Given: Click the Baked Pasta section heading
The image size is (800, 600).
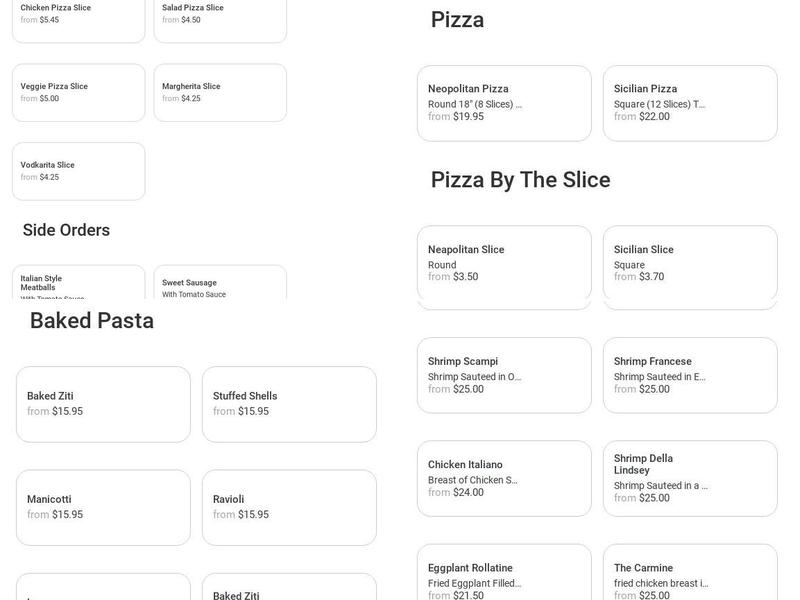Looking at the screenshot, I should point(91,320).
